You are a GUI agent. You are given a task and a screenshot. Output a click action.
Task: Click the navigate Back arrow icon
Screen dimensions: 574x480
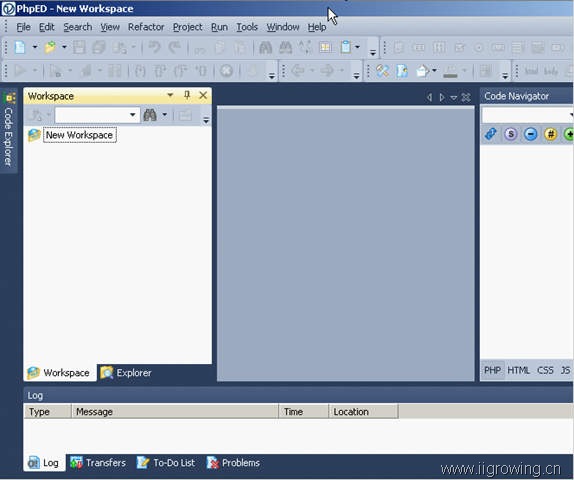click(x=298, y=71)
